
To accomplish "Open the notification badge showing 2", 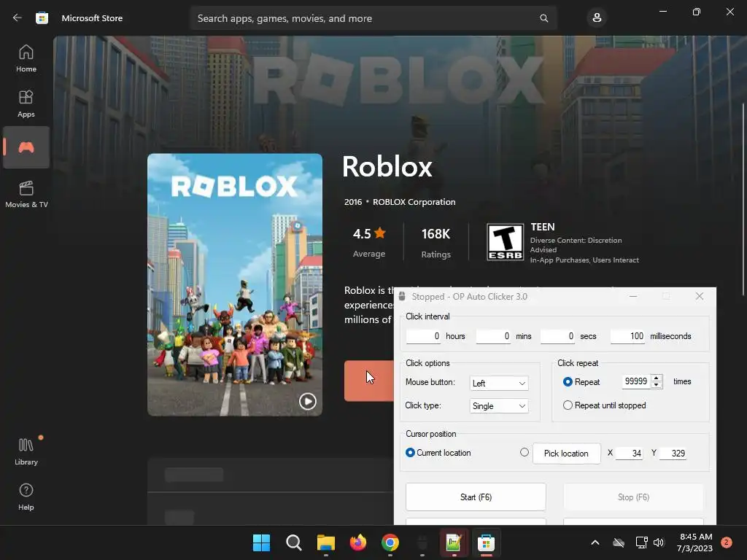I will coord(727,542).
